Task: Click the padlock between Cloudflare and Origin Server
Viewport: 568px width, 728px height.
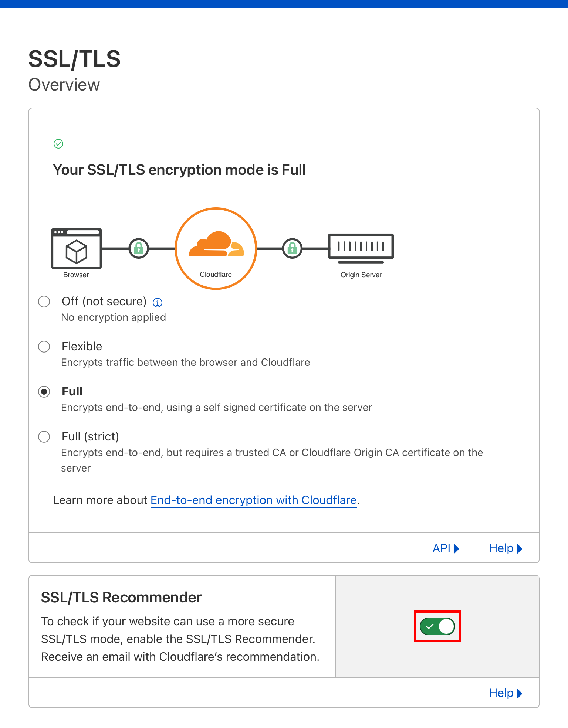Action: pos(292,248)
